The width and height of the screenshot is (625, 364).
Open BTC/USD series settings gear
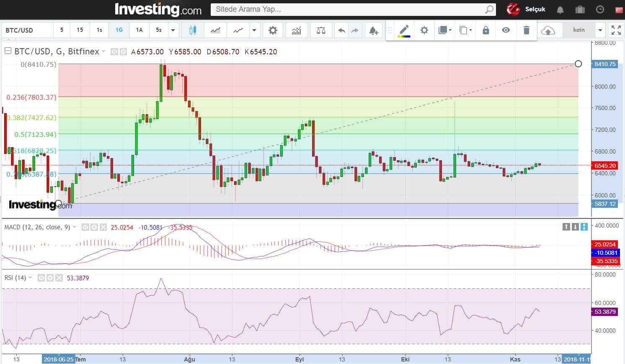123,52
